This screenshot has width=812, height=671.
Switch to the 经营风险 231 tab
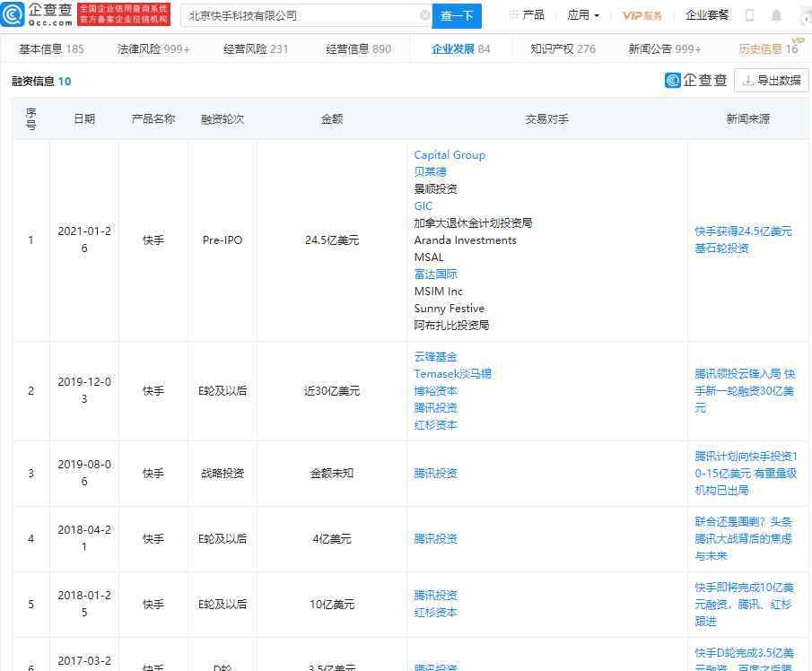point(256,49)
